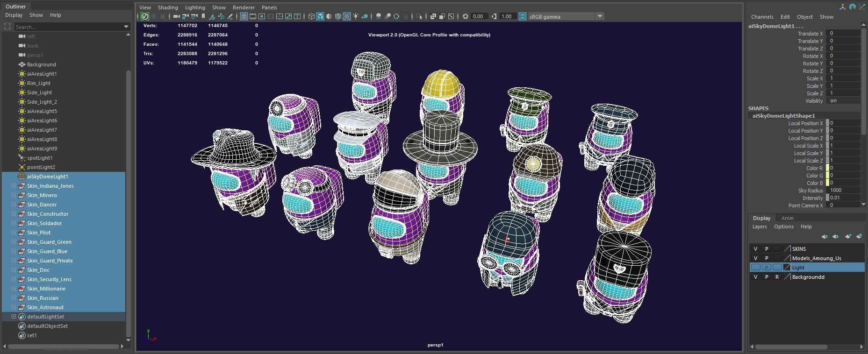Toggle visibility V of SKINS layer
Screen dimensions: 868x354
755,249
